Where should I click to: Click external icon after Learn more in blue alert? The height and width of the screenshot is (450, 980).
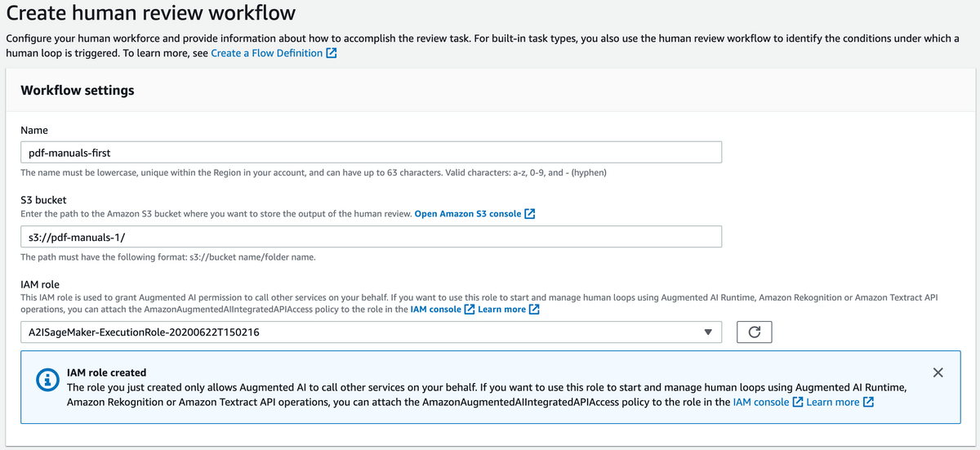click(868, 402)
